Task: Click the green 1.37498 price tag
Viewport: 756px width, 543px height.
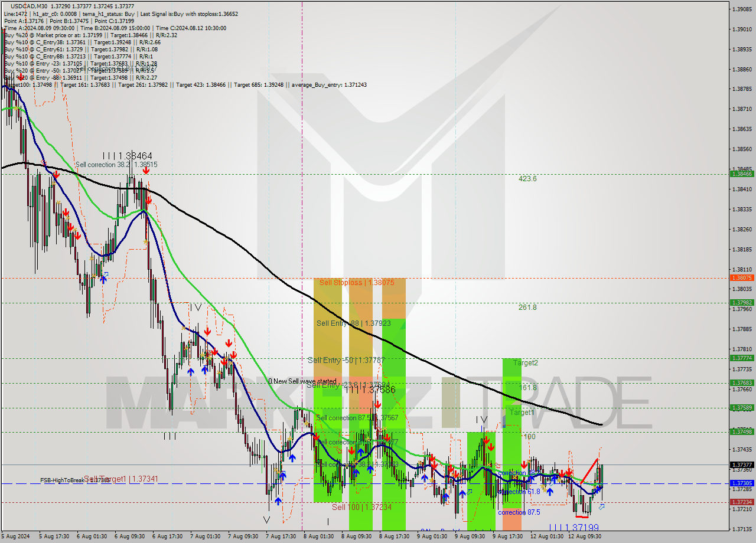Action: (x=742, y=431)
